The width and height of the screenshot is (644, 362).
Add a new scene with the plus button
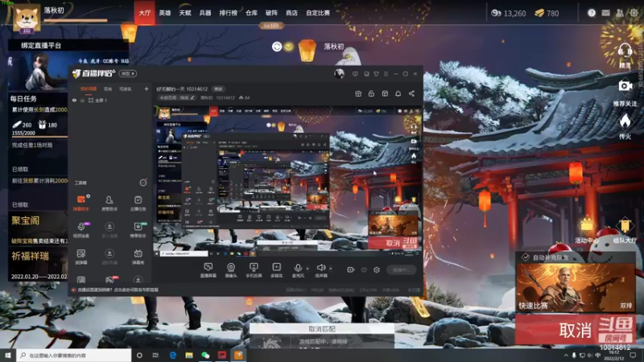(147, 88)
